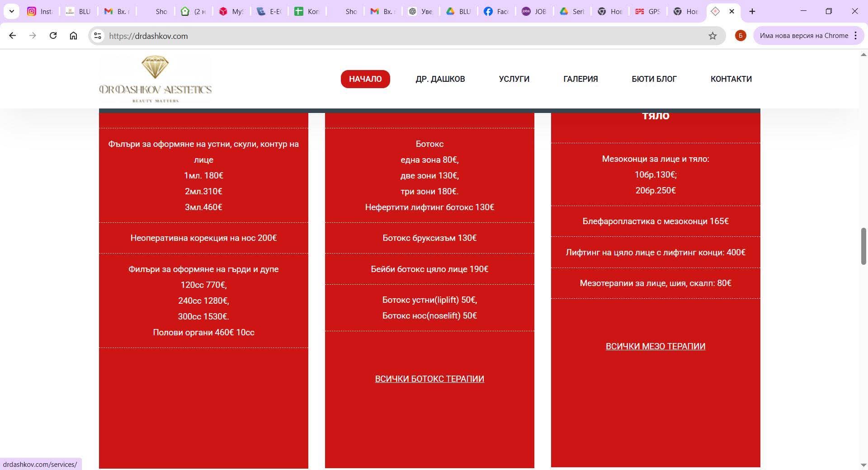Open the УСЛУГИ menu item
This screenshot has width=868, height=470.
[514, 79]
